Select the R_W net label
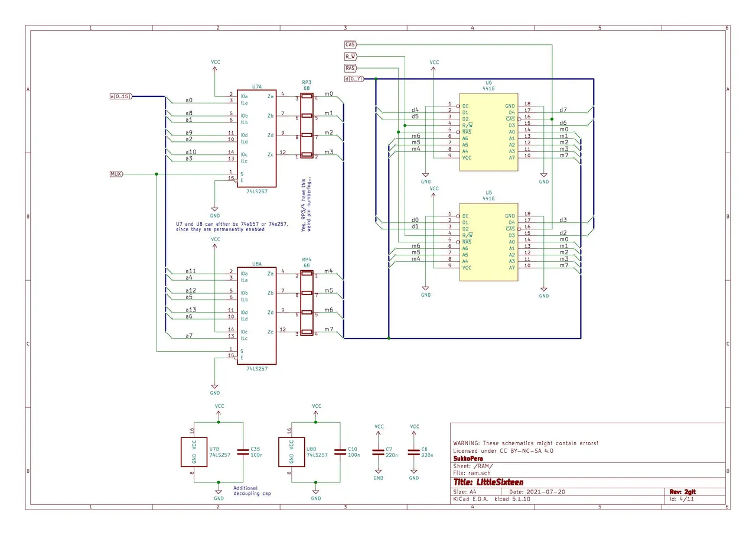This screenshot has width=756, height=535. point(350,56)
